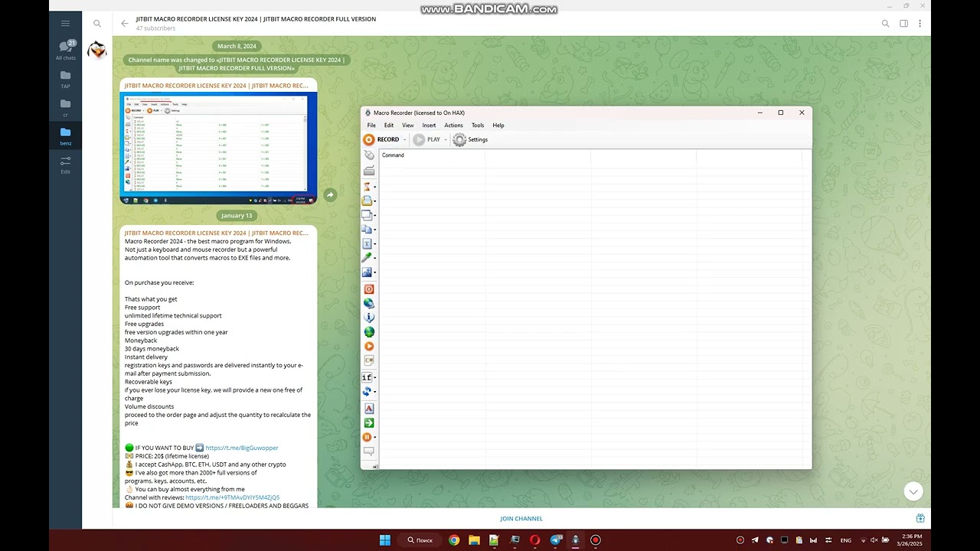Image resolution: width=980 pixels, height=551 pixels.
Task: Open the Tools menu in Macro Recorder
Action: [478, 126]
